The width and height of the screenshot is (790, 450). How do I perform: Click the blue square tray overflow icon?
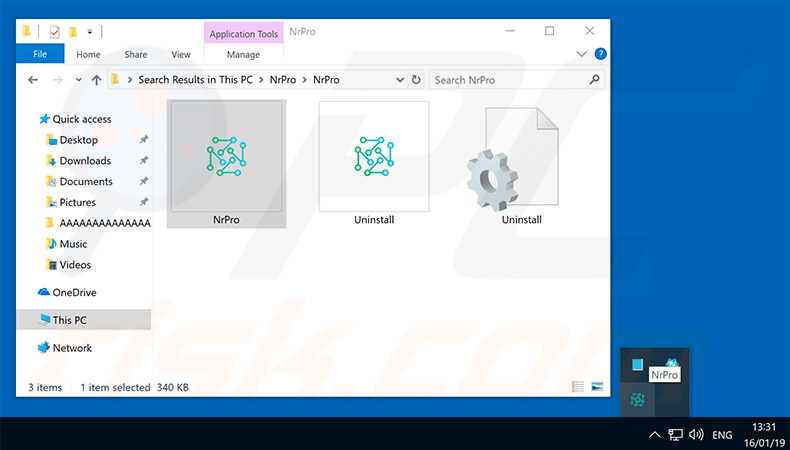(x=637, y=364)
